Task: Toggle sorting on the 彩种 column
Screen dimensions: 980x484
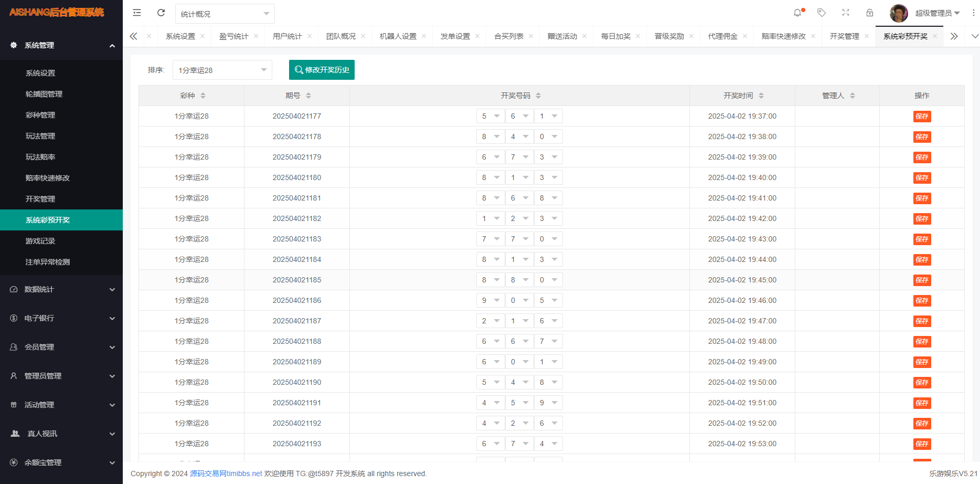Action: 203,95
